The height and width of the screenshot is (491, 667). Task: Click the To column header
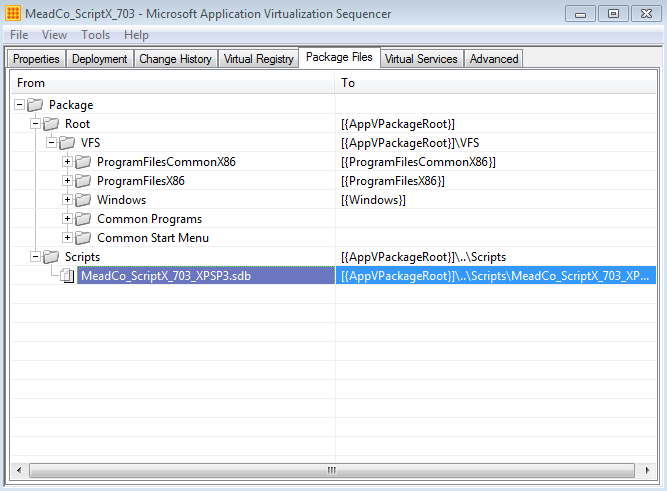click(x=496, y=83)
